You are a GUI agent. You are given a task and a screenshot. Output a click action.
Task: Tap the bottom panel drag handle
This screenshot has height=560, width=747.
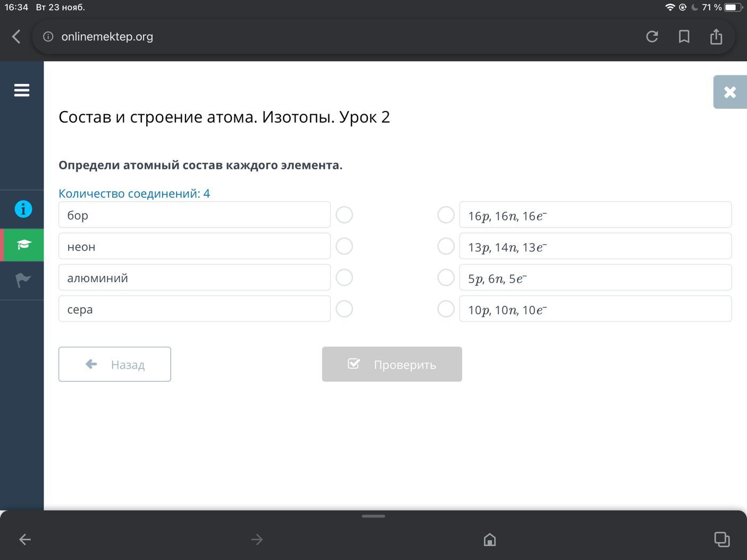click(373, 516)
